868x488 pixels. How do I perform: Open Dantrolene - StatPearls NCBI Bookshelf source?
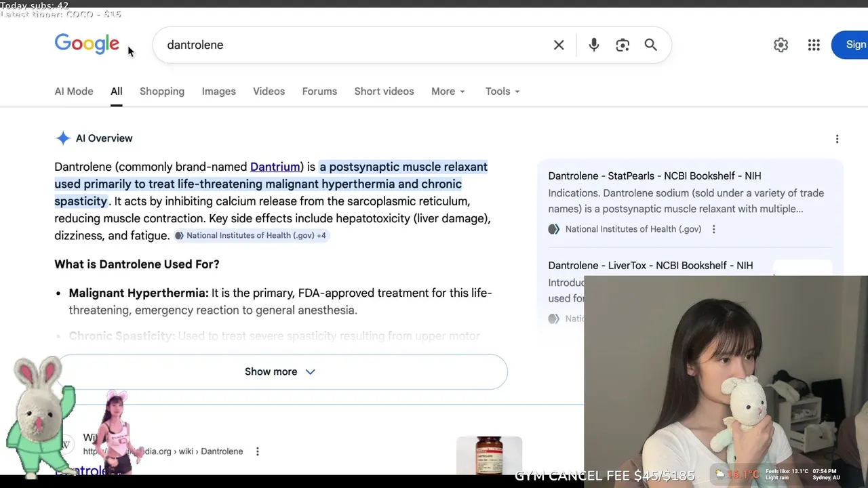coord(654,176)
